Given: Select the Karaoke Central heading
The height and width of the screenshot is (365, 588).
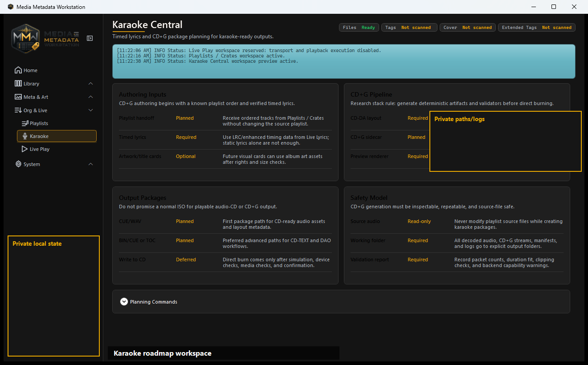Looking at the screenshot, I should pos(147,24).
